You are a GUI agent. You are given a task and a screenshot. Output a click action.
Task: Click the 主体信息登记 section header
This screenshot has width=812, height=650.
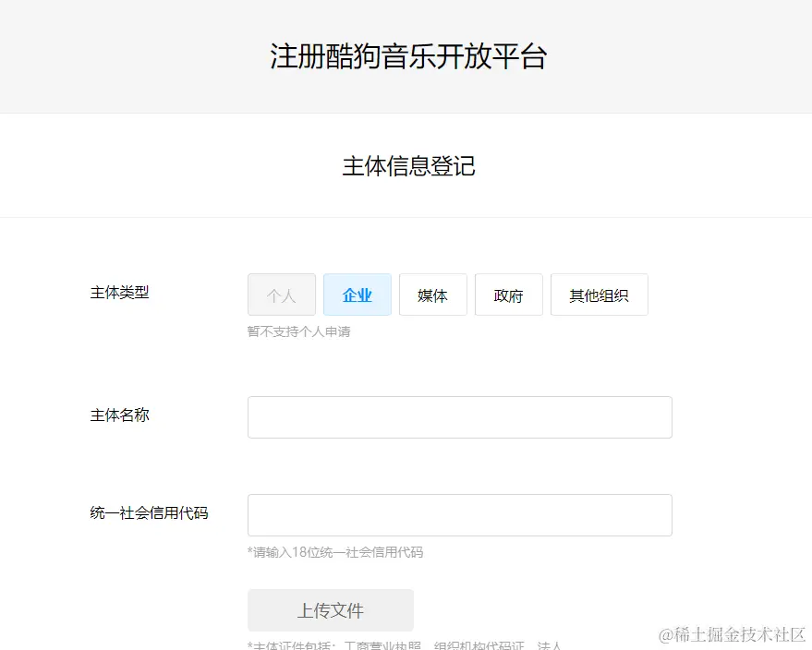[x=407, y=167]
